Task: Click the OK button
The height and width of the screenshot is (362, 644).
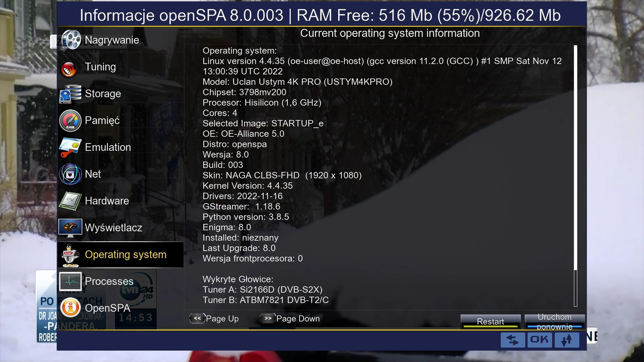Action: [540, 339]
